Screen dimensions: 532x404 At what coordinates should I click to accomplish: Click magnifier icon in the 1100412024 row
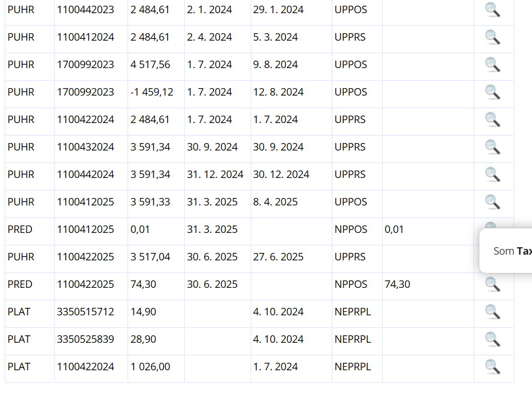point(493,37)
